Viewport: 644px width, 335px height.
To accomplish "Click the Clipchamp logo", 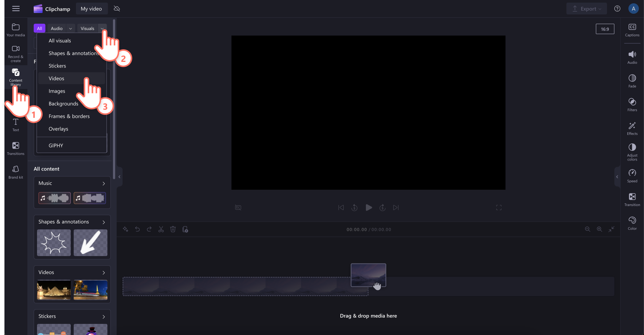I will click(52, 9).
